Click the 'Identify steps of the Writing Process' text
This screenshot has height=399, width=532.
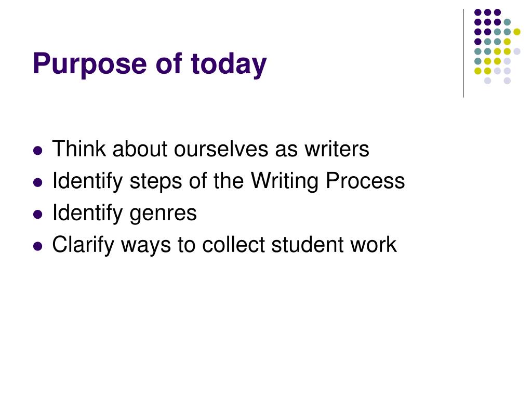click(229, 181)
